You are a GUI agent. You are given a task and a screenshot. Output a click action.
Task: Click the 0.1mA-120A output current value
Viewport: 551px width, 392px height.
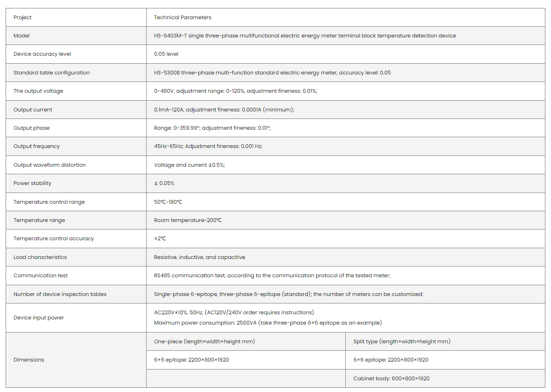[x=224, y=110]
